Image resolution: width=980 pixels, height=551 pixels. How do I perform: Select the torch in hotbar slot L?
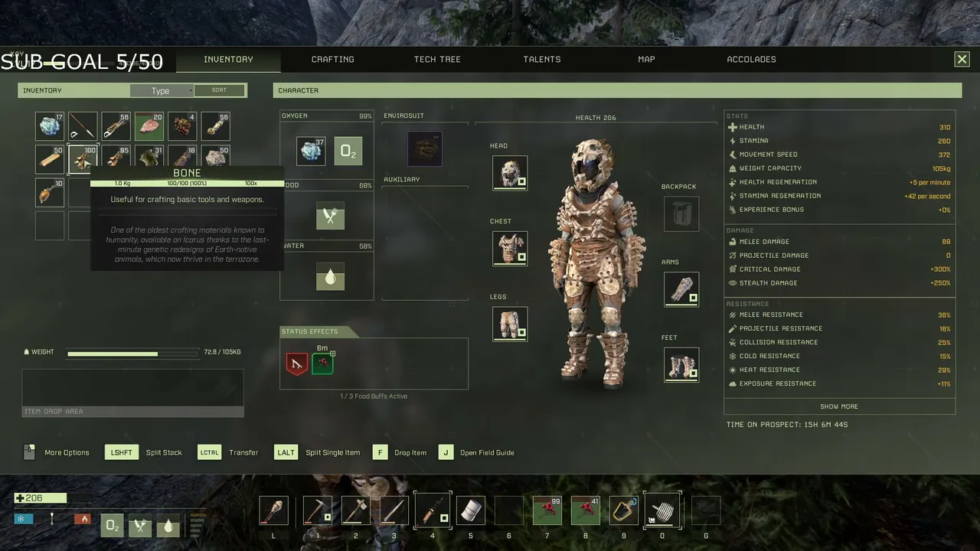click(273, 510)
